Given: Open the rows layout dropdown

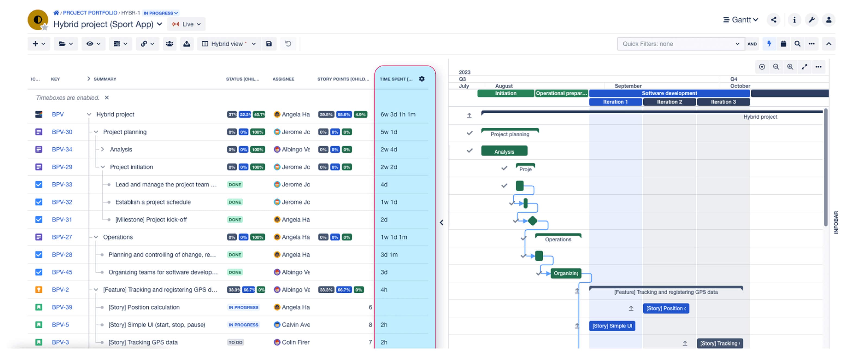Looking at the screenshot, I should pos(120,44).
